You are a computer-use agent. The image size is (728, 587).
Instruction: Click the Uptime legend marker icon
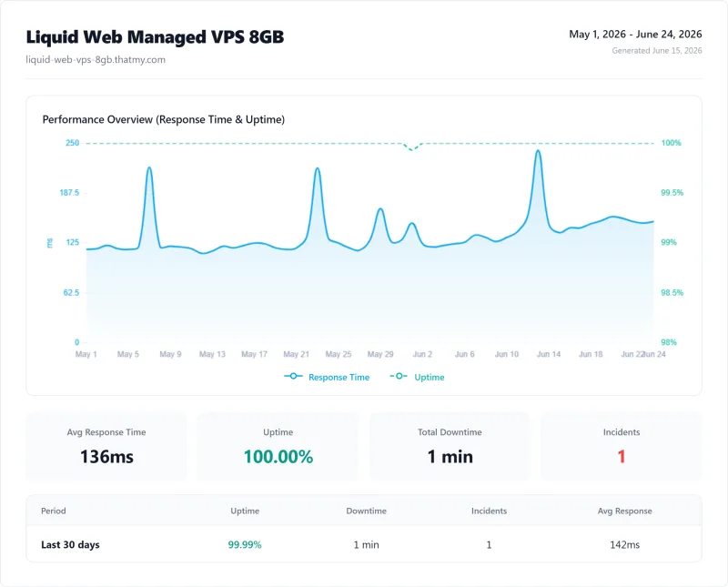(399, 376)
